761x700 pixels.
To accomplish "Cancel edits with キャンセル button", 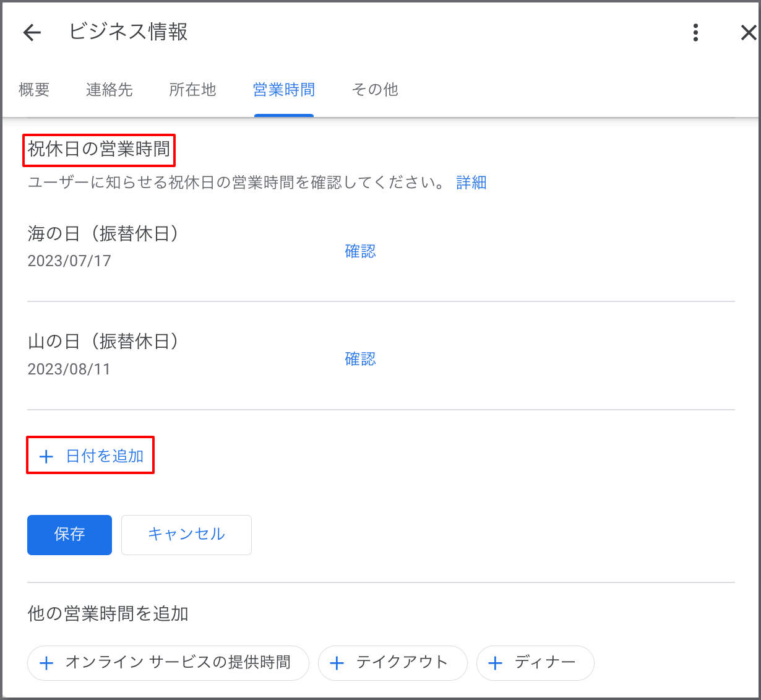I will [186, 535].
